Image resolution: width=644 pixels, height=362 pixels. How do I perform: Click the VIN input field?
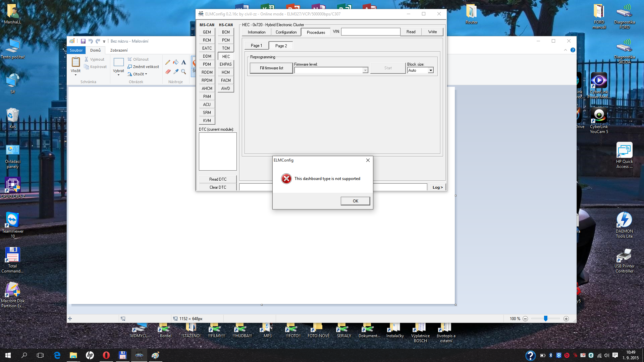pyautogui.click(x=370, y=32)
